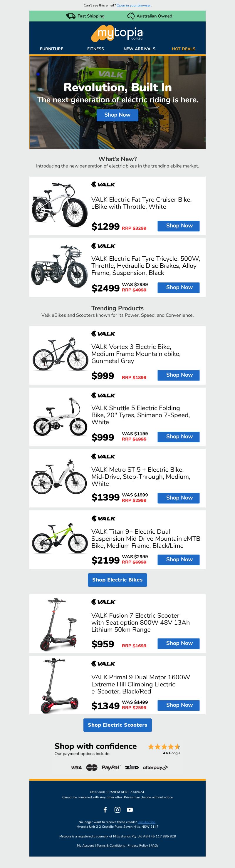Open the Instagram icon in footer
Screen dimensions: 235x868
(x=117, y=809)
